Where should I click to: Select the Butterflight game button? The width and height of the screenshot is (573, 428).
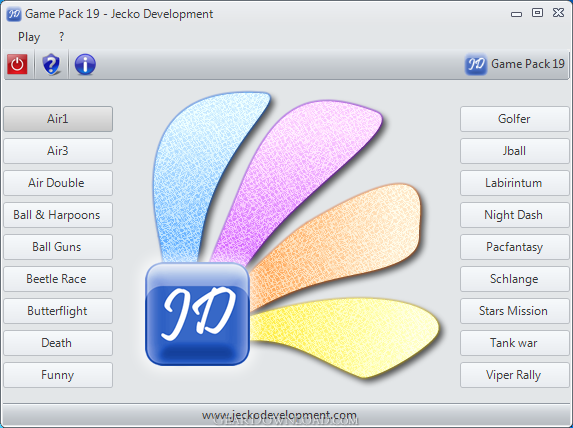pyautogui.click(x=58, y=311)
